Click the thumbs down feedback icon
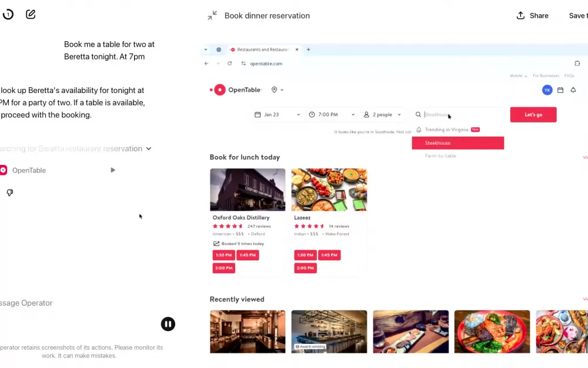 (10, 193)
